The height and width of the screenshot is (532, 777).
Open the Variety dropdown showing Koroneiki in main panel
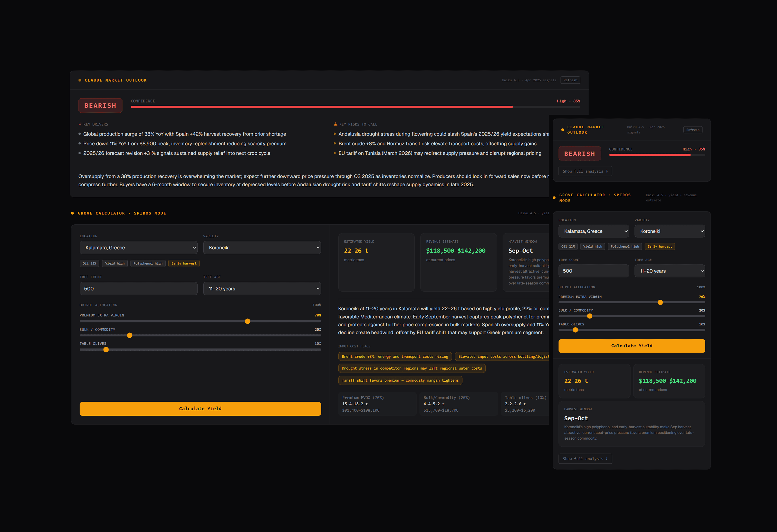tap(262, 248)
